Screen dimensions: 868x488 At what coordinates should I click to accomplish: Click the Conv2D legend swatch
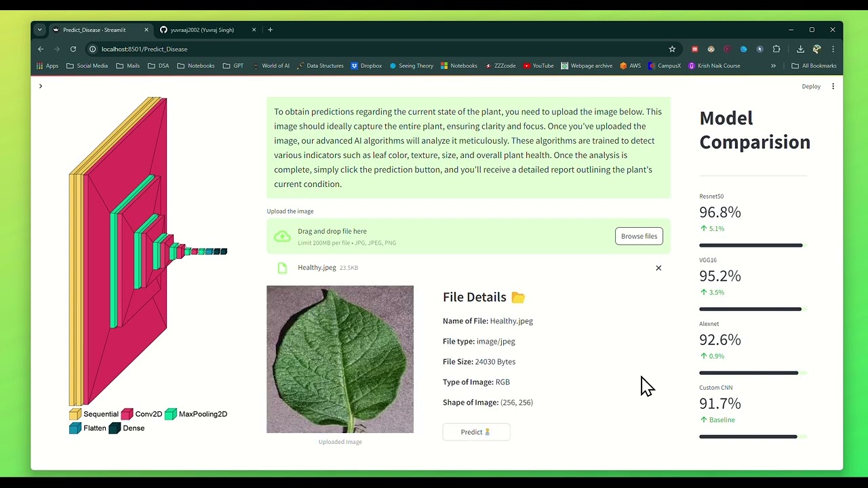coord(127,413)
